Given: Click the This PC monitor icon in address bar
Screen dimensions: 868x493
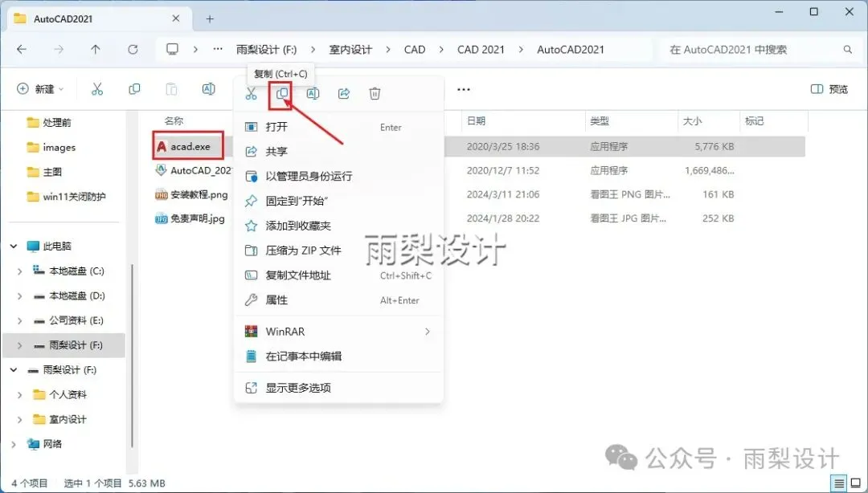Looking at the screenshot, I should point(172,49).
